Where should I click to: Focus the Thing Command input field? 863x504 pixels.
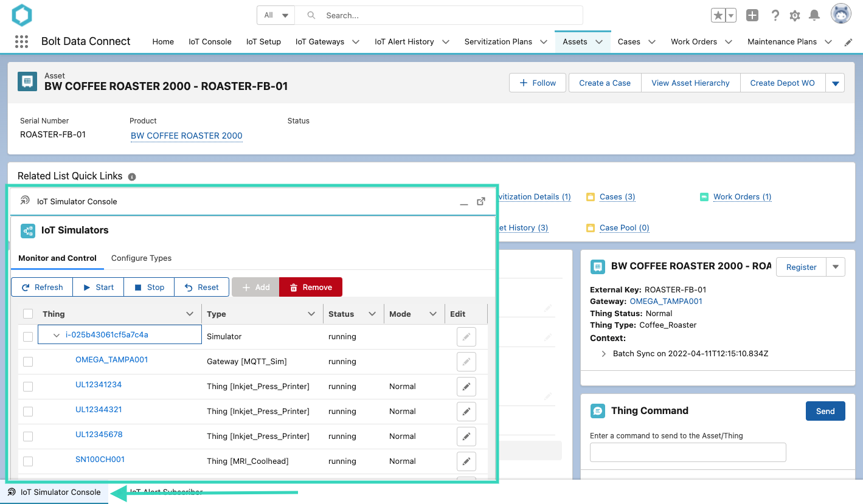coord(688,452)
